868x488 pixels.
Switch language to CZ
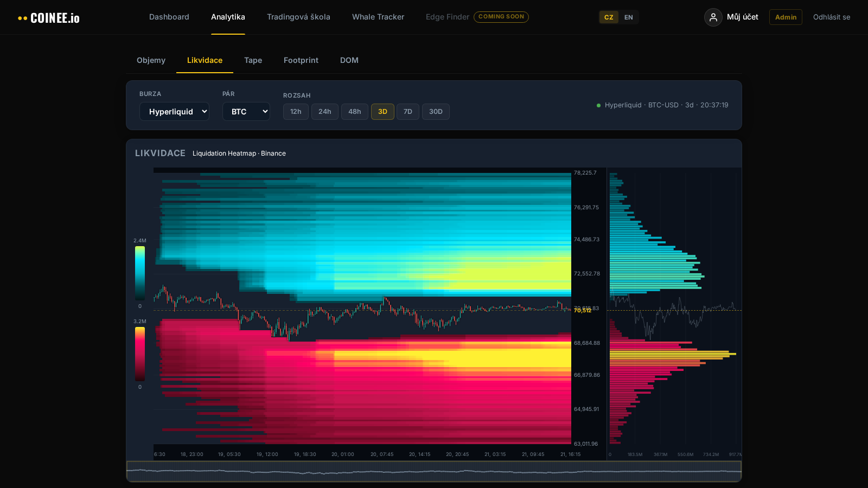[x=609, y=17]
